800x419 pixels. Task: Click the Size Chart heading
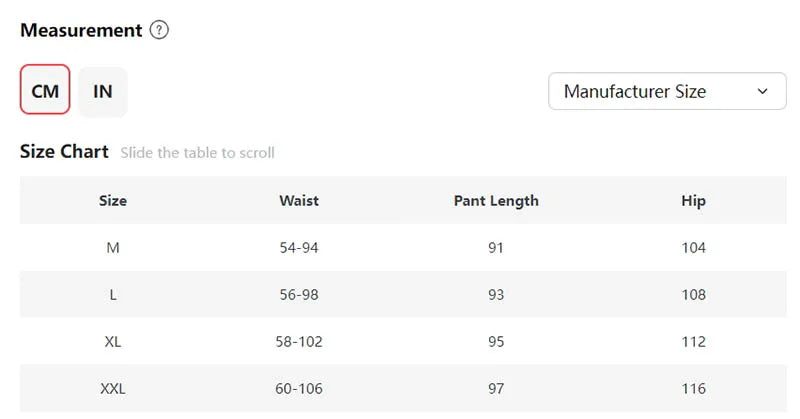[64, 152]
